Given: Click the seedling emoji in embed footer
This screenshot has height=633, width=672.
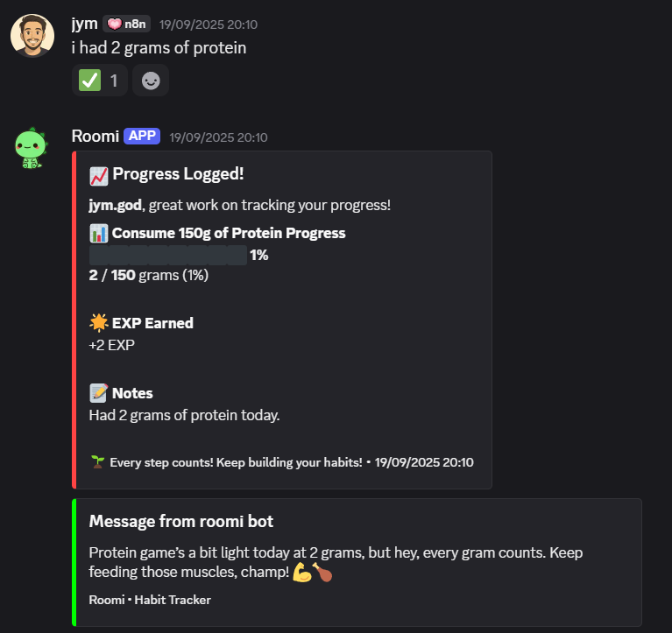Looking at the screenshot, I should click(97, 461).
